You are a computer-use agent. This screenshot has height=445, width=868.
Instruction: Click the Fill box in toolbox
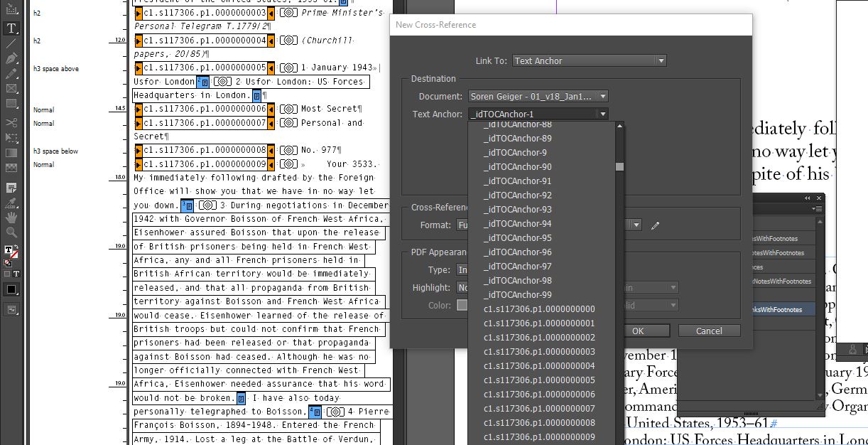click(9, 251)
